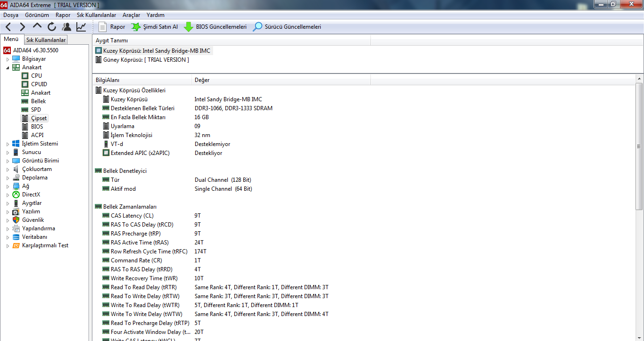Image resolution: width=644 pixels, height=341 pixels.
Task: Select the Çipset chip icon
Action: coord(25,118)
